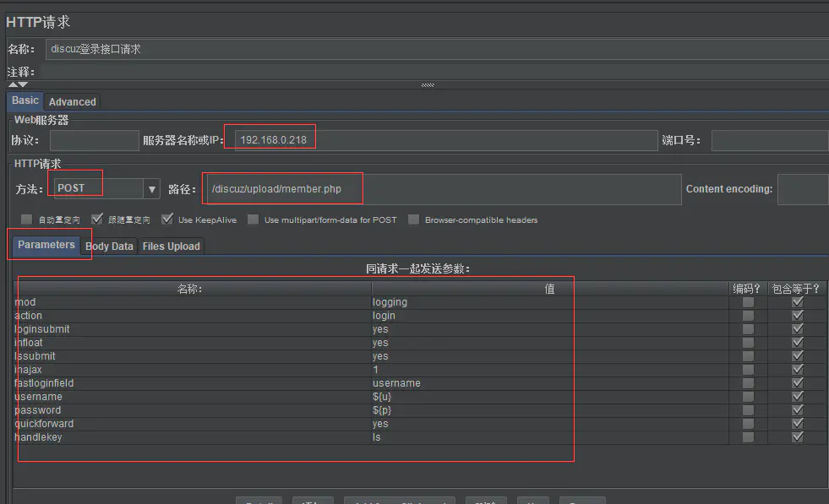Click the 名称 request name field
Image resolution: width=829 pixels, height=504 pixels.
[435, 49]
